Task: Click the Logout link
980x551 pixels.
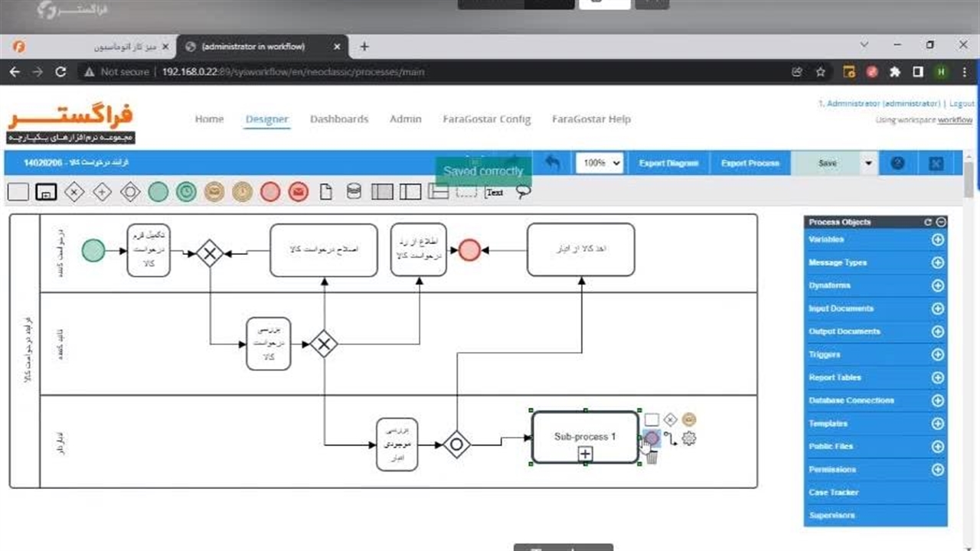Action: pos(962,103)
